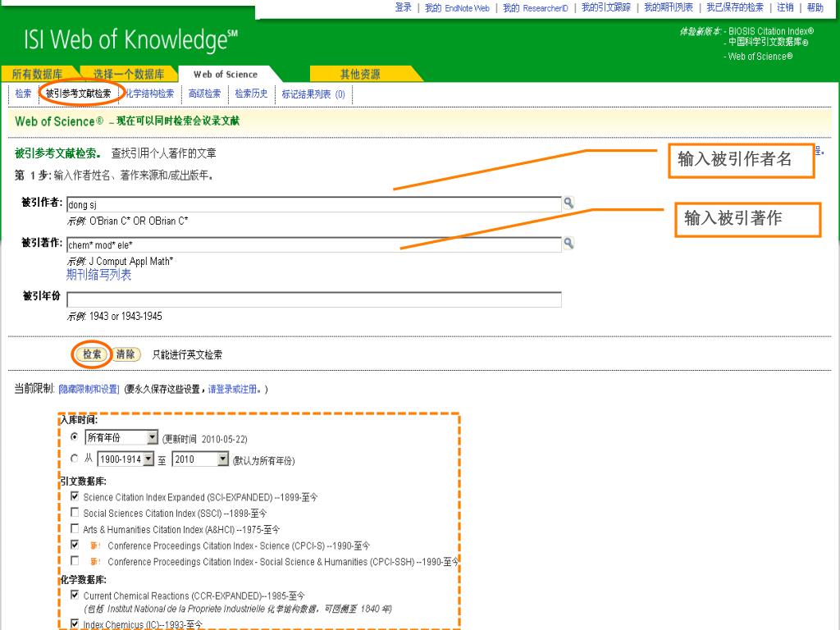The height and width of the screenshot is (630, 840).
Task: Click 注销 link
Action: (785, 7)
